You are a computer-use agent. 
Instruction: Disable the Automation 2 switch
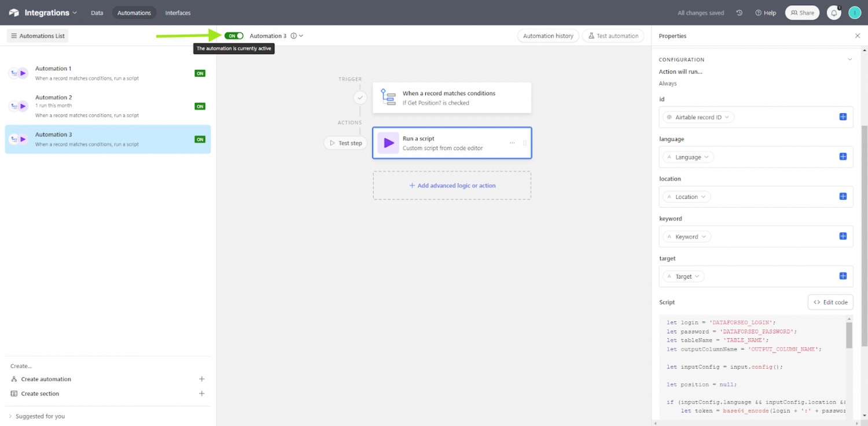pos(200,106)
